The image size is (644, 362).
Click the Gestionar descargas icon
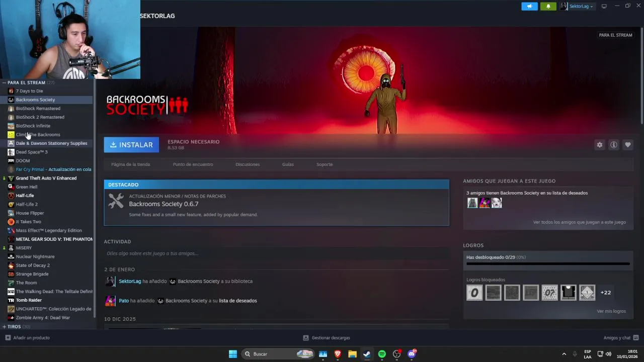(306, 338)
